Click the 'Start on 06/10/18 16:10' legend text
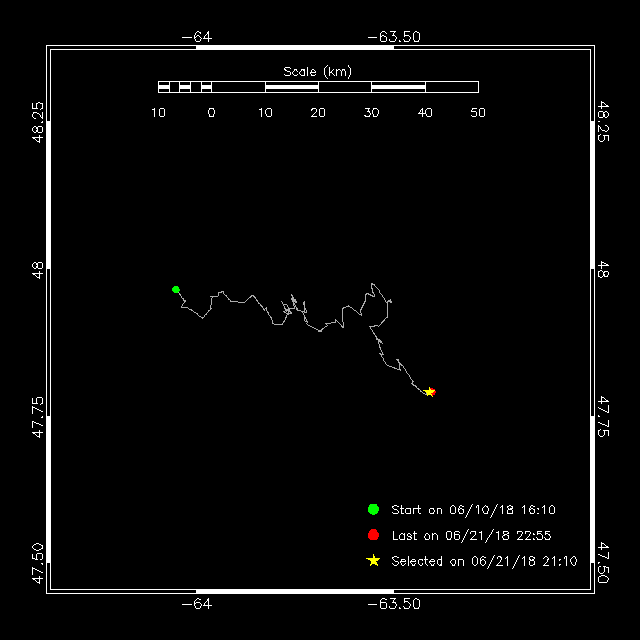 click(473, 510)
